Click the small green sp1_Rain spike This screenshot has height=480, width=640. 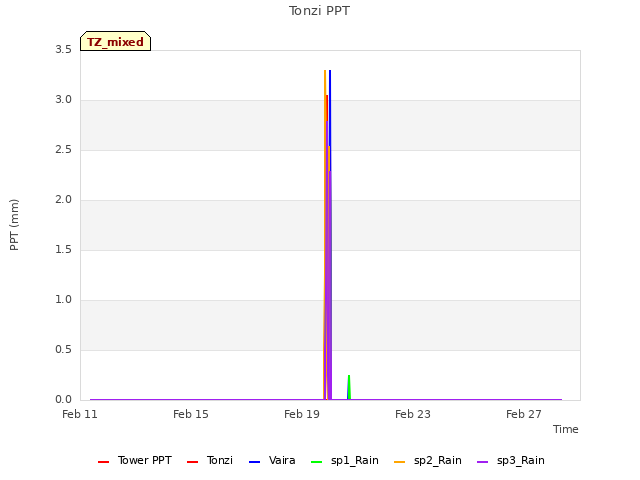click(x=349, y=387)
